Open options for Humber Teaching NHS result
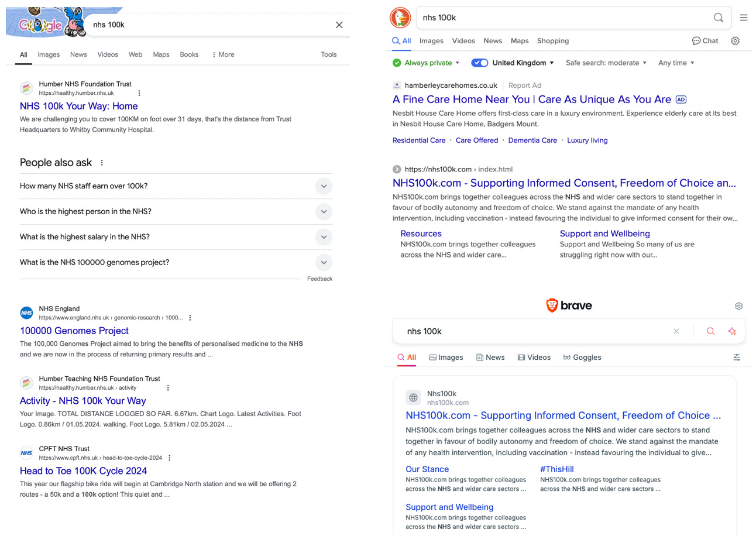Viewport: 756px width, 536px height. [168, 388]
